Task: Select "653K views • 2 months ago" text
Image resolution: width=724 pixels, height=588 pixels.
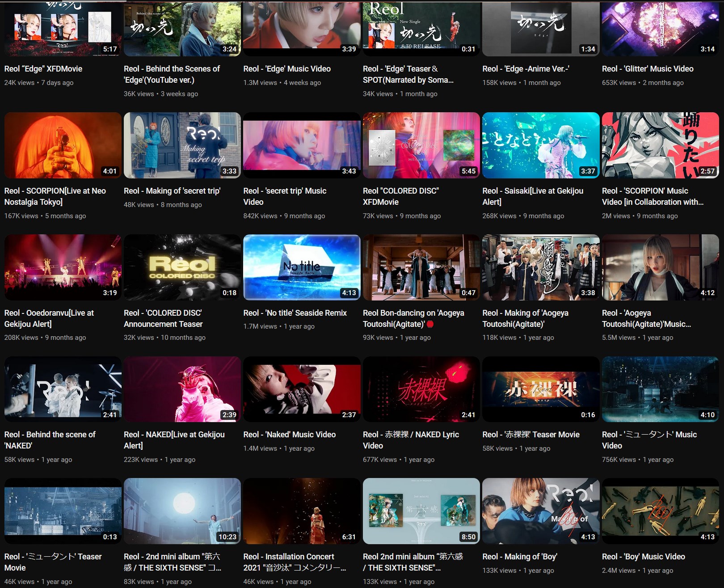Action: (643, 83)
